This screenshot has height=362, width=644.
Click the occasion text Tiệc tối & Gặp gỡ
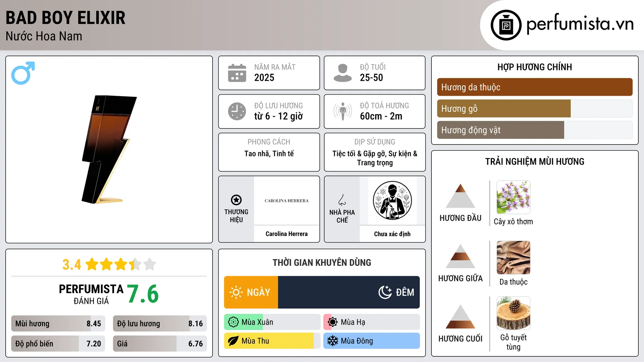[x=359, y=154]
